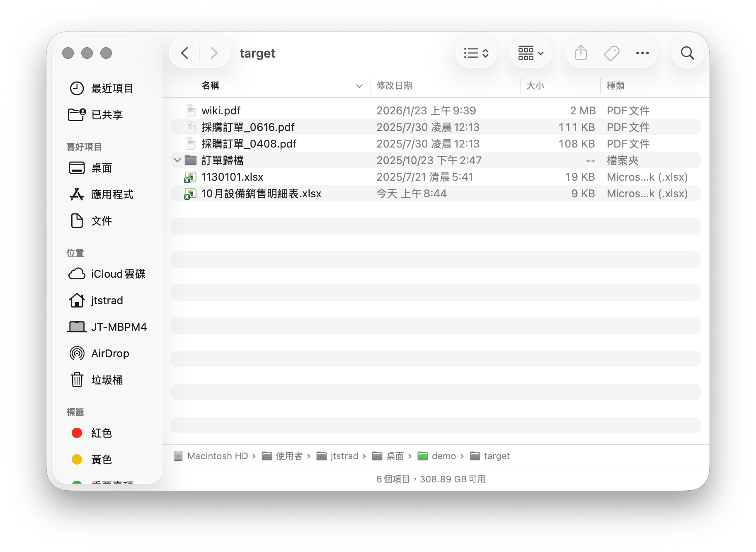Open the Tags toolbar icon
Image resolution: width=756 pixels, height=552 pixels.
coord(611,53)
